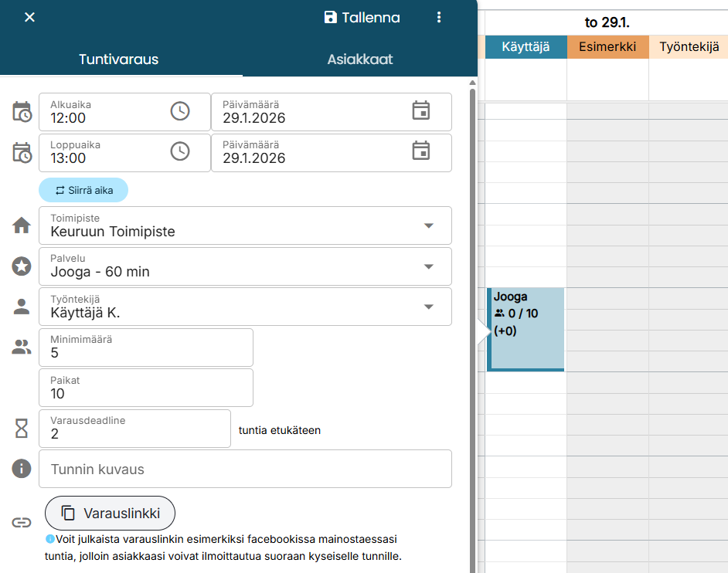The image size is (728, 573).
Task: Click the Tunnin kuvaus description field
Action: (x=245, y=469)
